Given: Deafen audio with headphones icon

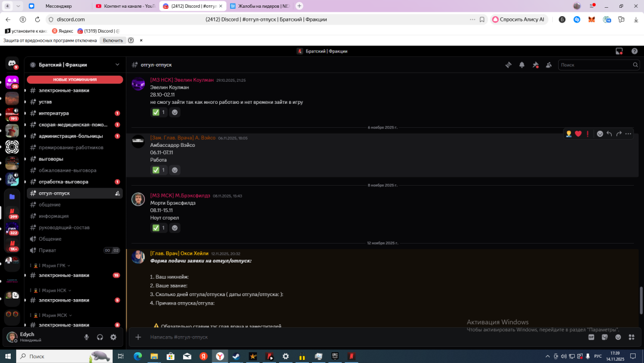Looking at the screenshot, I should click(100, 337).
